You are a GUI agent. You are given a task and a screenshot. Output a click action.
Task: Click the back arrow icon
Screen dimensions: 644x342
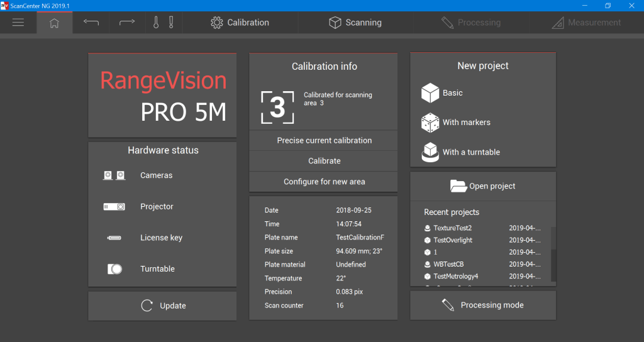pos(91,23)
